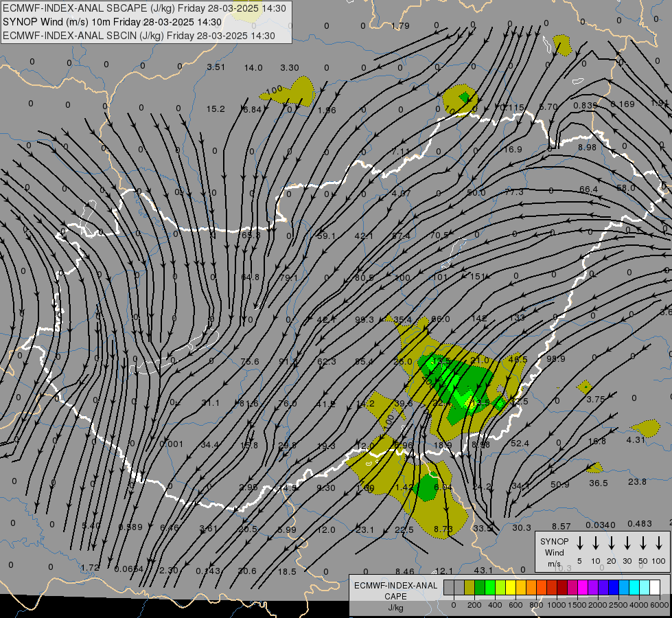Screen dimensions: 672x618
Task: Click the 15.2 CAPE value on the map
Action: point(216,109)
